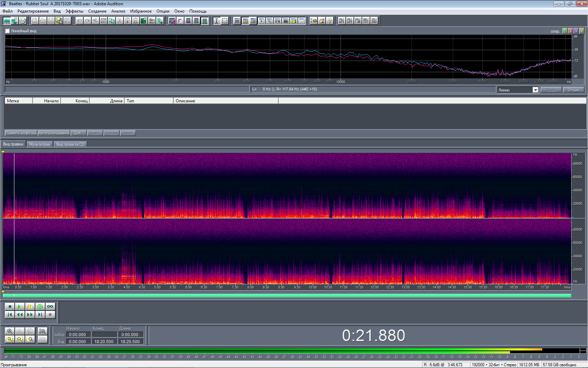Image resolution: width=588 pixels, height=368 pixels.
Task: Save the file with the floppy icon
Action: coord(51,21)
